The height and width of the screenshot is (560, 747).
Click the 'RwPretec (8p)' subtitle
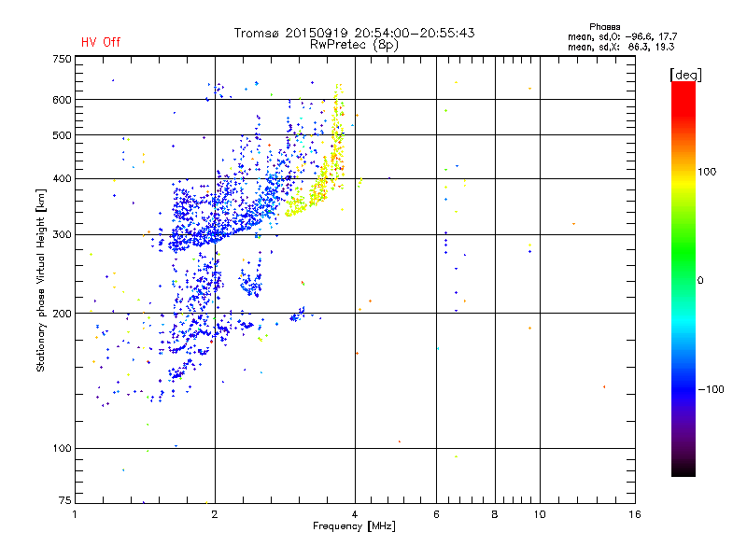[x=354, y=45]
